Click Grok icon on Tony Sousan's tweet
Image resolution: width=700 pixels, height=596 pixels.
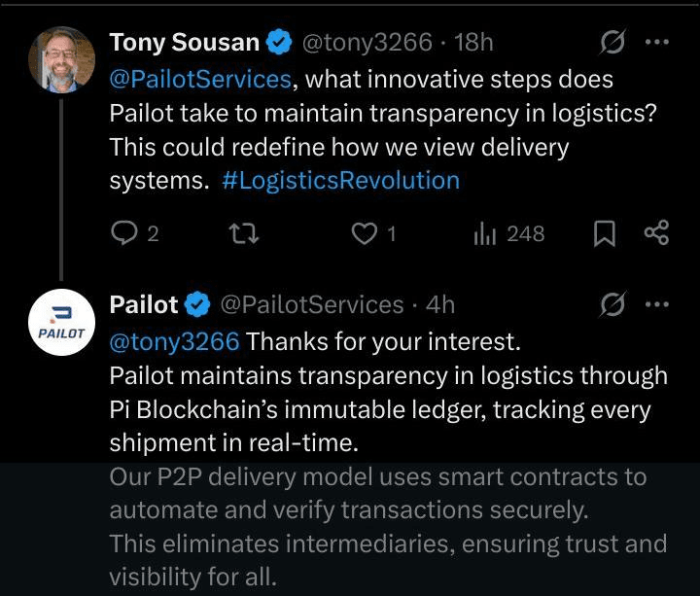click(x=612, y=43)
